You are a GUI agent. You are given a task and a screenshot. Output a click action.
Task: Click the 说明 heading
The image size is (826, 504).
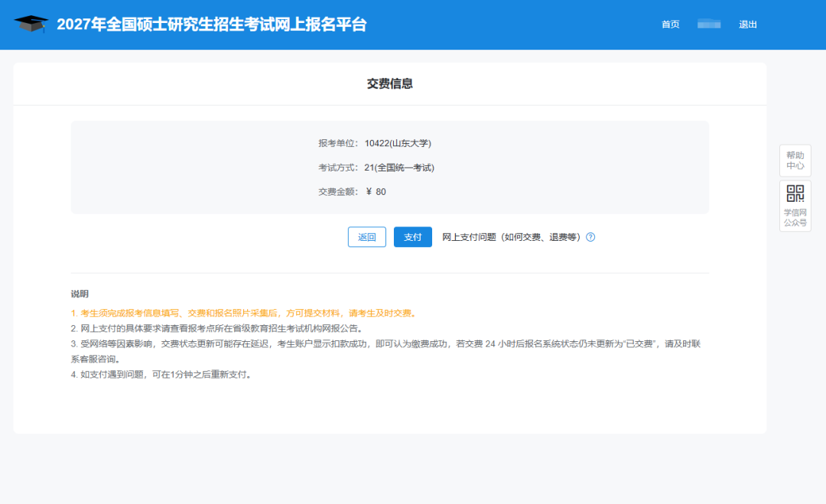click(80, 294)
